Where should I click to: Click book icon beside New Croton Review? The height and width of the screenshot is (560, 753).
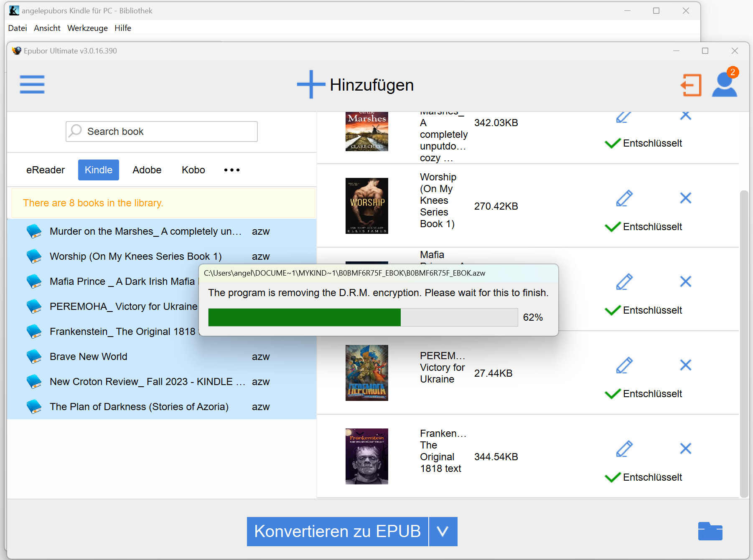[x=34, y=381]
